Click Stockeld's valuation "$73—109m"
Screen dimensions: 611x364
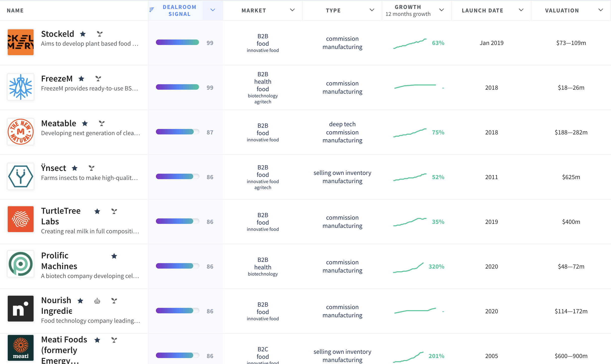571,43
